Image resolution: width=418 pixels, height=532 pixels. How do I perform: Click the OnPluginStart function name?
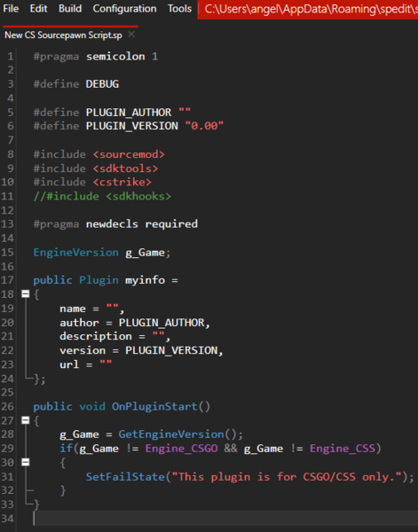click(154, 406)
